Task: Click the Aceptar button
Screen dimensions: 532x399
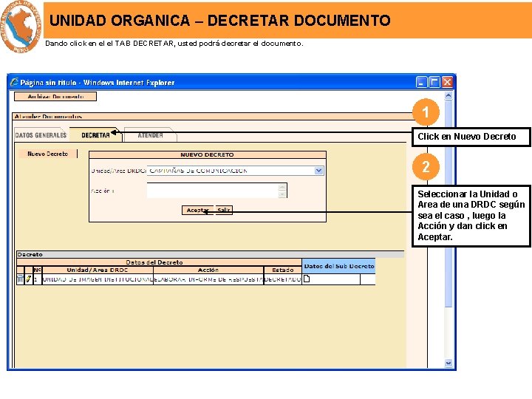Action: tap(198, 210)
